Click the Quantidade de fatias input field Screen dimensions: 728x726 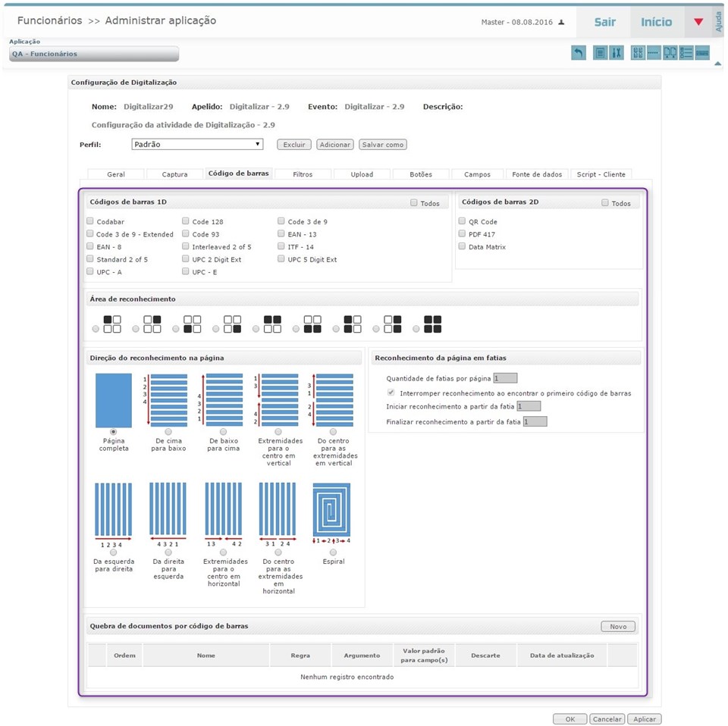click(x=506, y=377)
